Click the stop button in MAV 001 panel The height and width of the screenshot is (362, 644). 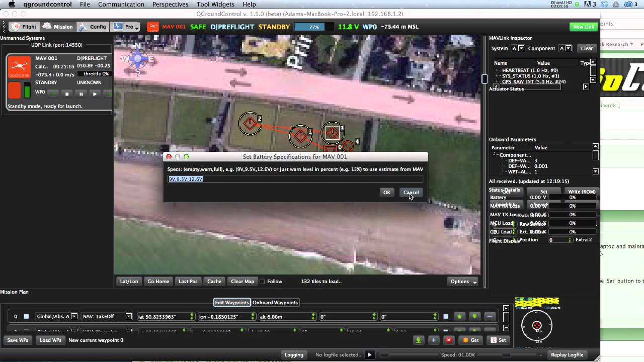[67, 94]
